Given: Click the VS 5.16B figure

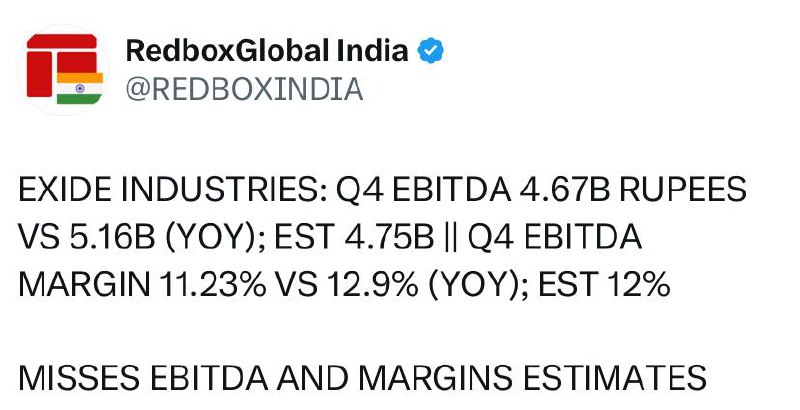Looking at the screenshot, I should click(86, 238).
